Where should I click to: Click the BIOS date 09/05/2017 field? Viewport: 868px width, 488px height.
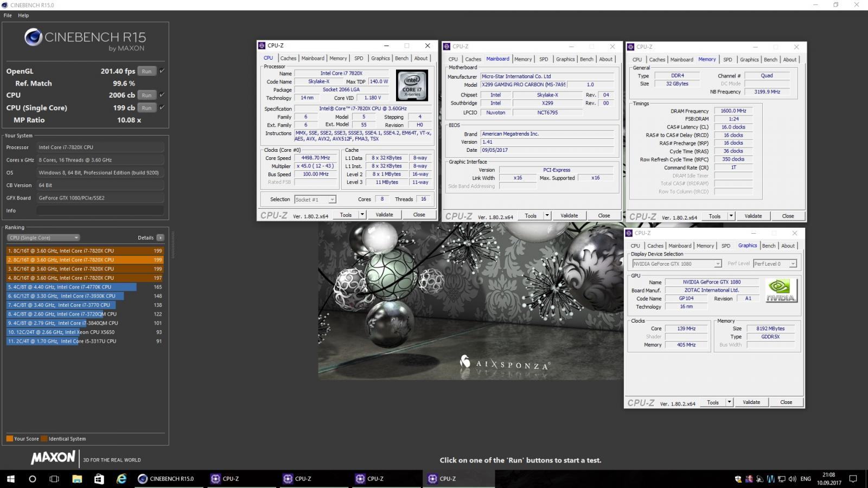547,150
